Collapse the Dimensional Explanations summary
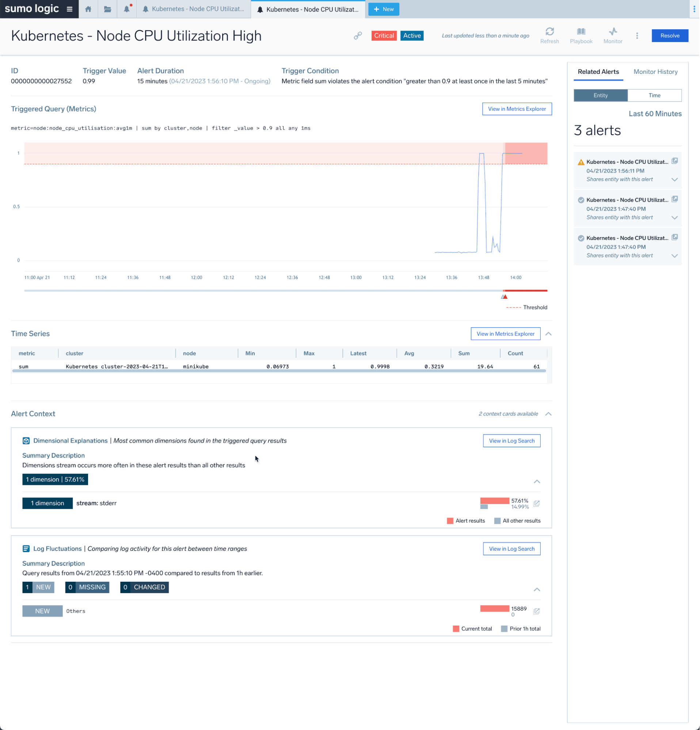The height and width of the screenshot is (730, 700). coord(537,482)
